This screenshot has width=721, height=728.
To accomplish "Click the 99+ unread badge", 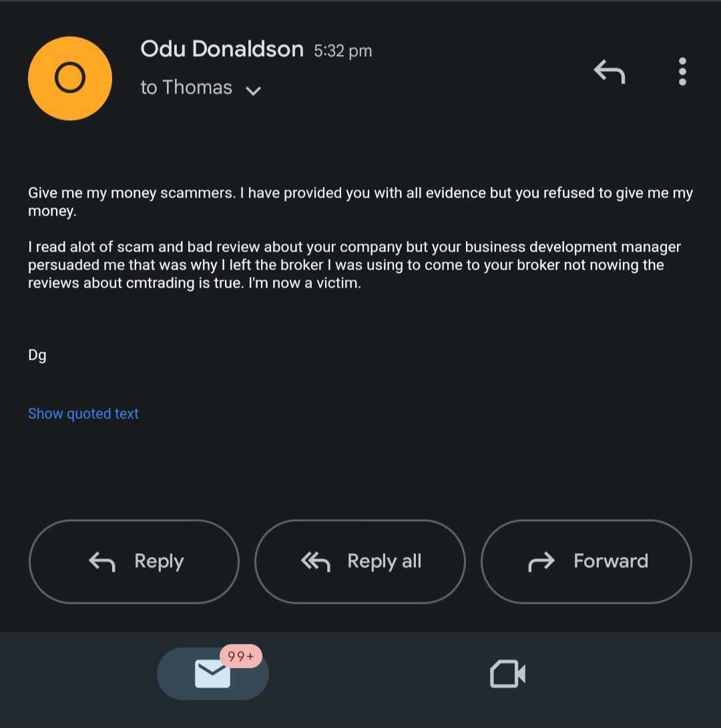I will point(240,657).
